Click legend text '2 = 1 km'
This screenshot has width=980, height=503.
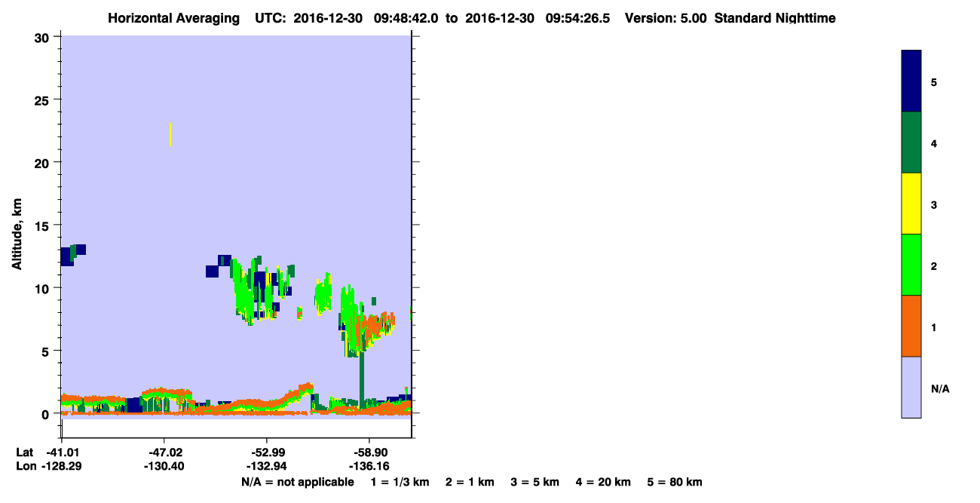click(470, 482)
